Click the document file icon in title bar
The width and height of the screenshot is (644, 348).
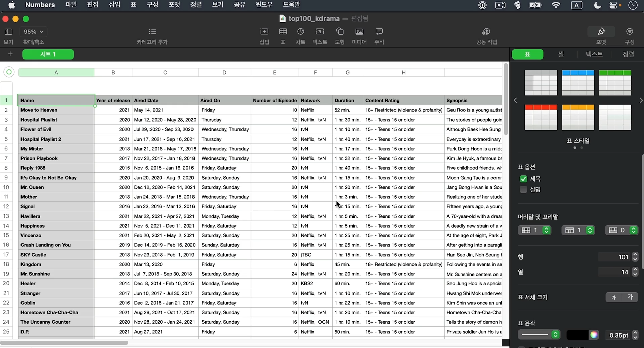click(x=282, y=18)
